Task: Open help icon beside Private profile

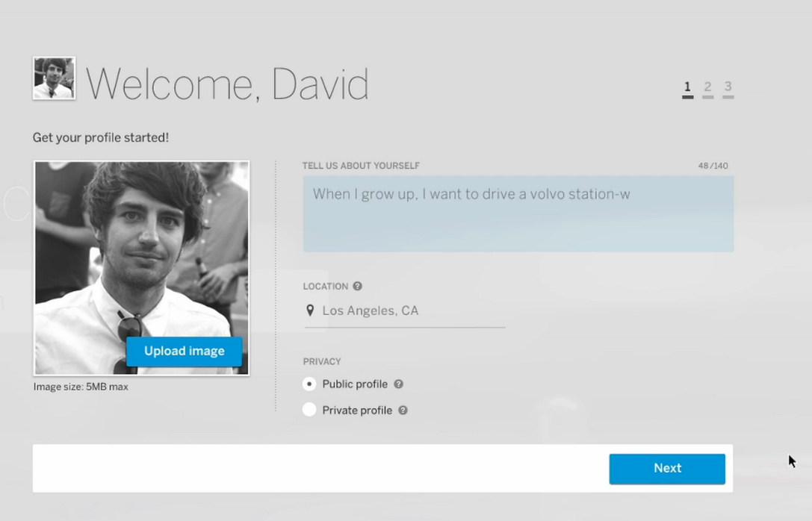Action: tap(403, 411)
